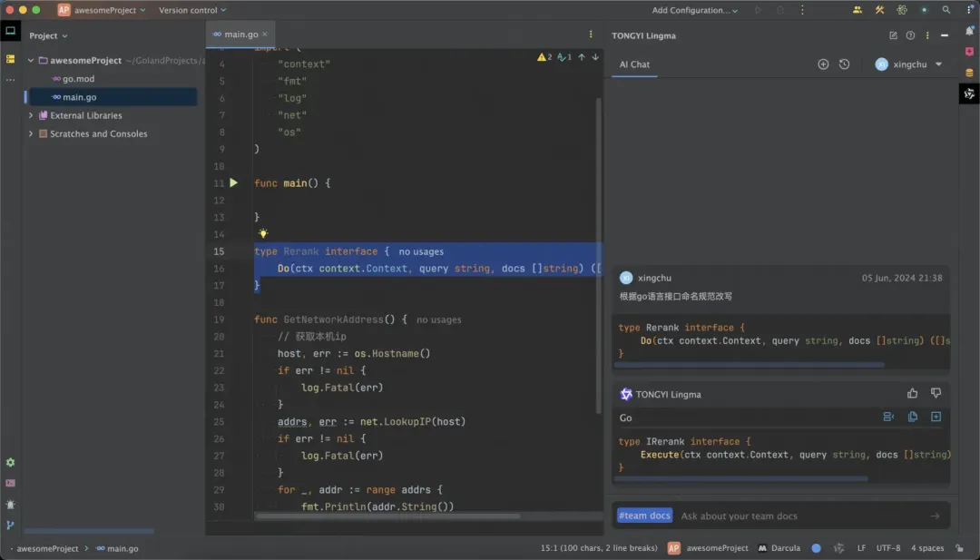Open the xingchu account dropdown
Viewport: 980px width, 560px height.
[908, 64]
